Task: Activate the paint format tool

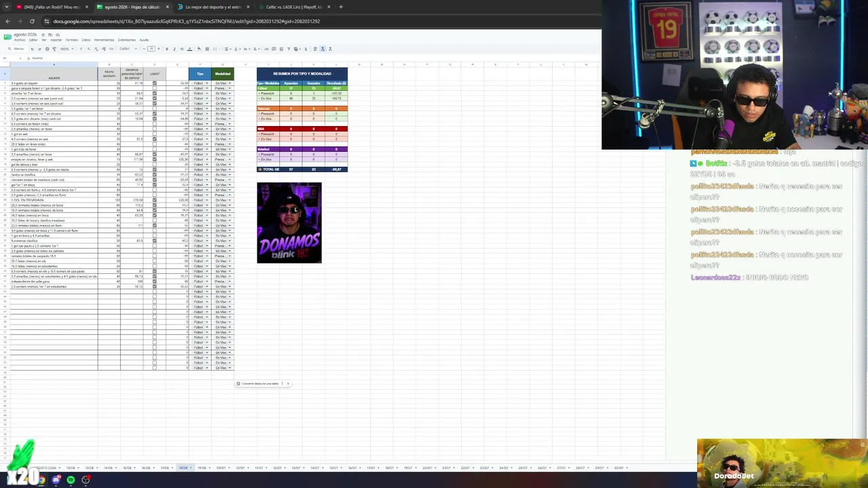Action: click(54, 49)
